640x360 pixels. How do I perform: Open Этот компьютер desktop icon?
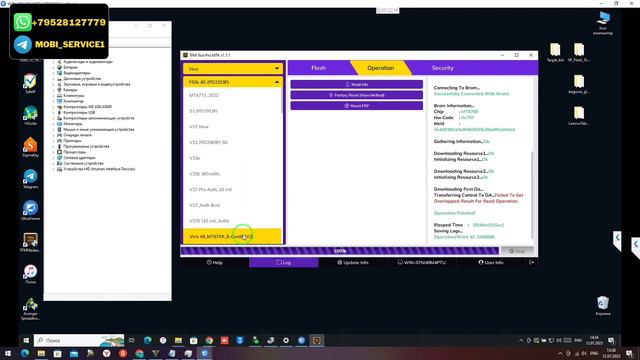(x=603, y=22)
